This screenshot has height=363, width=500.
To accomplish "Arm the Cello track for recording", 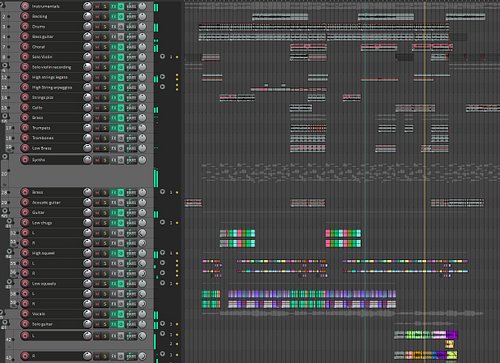I will click(x=25, y=107).
